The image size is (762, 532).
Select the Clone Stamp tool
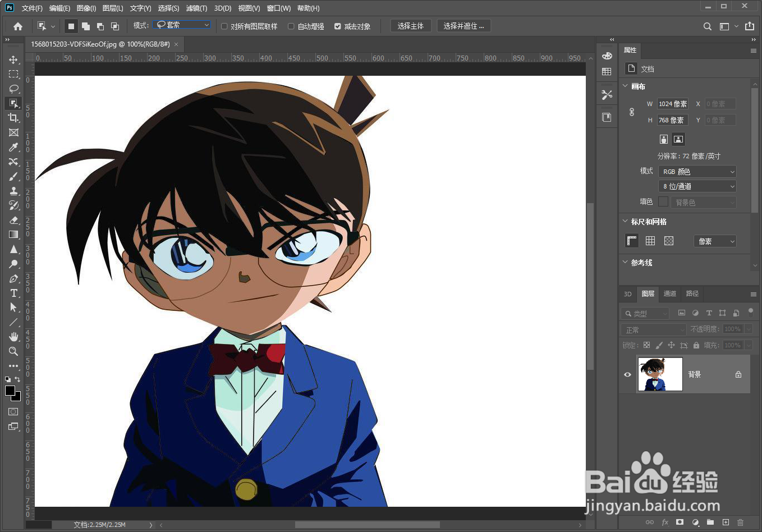pyautogui.click(x=13, y=191)
